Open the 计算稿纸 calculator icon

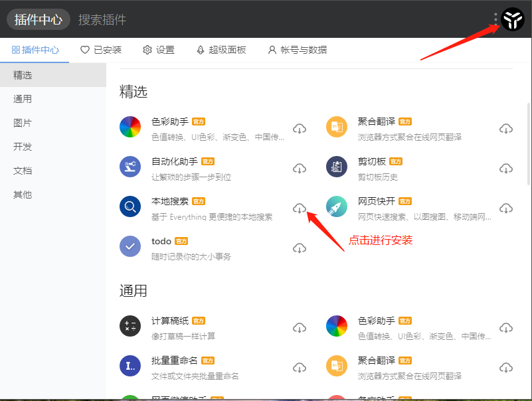tap(130, 326)
